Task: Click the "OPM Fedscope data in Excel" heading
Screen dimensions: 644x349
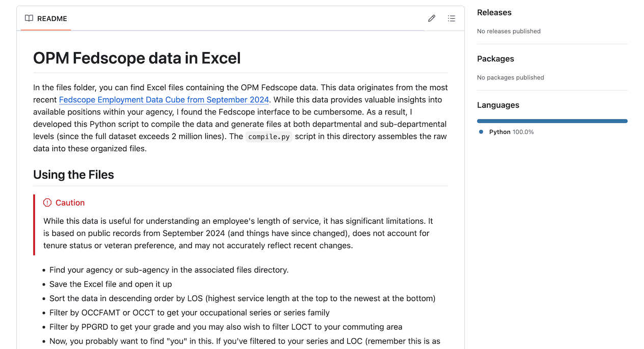Action: click(137, 58)
